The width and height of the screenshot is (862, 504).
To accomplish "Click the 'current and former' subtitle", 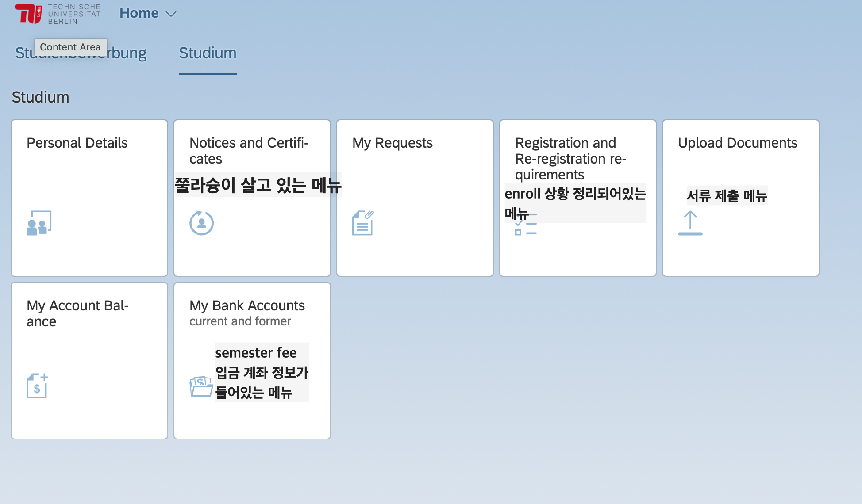I will 240,321.
